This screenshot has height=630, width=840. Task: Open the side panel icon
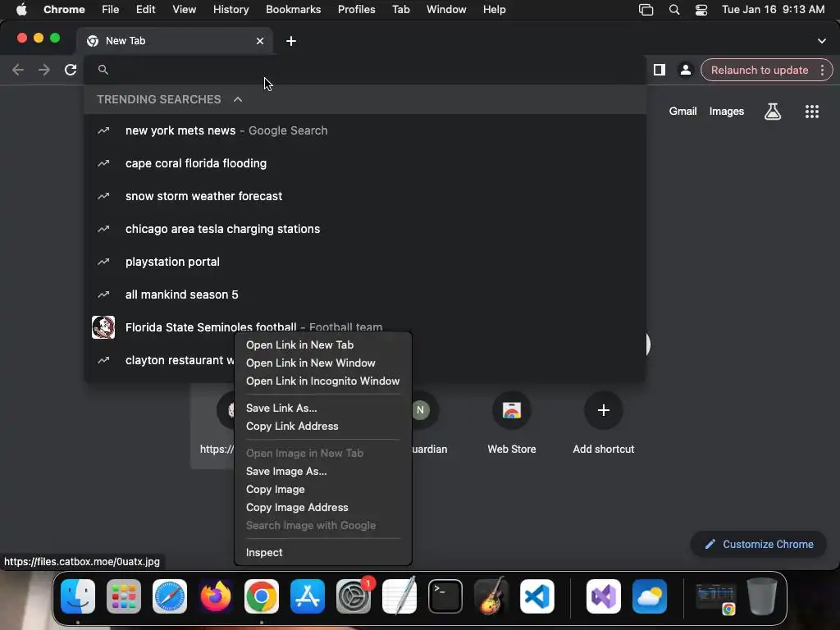point(659,70)
